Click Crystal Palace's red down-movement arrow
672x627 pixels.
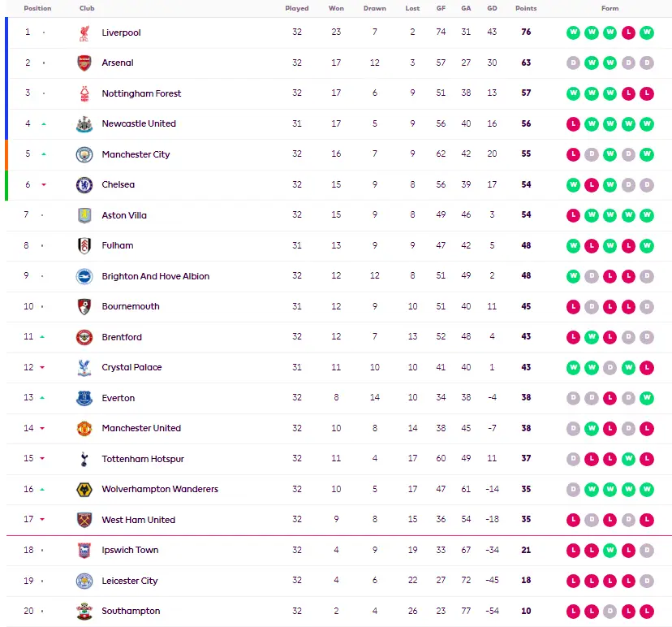[x=44, y=368]
